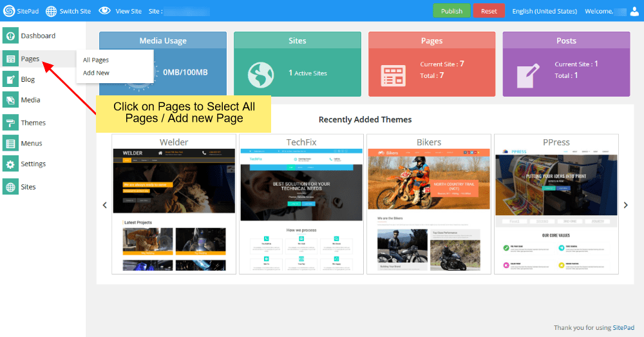Click the globe icon in Sites card

pos(260,75)
